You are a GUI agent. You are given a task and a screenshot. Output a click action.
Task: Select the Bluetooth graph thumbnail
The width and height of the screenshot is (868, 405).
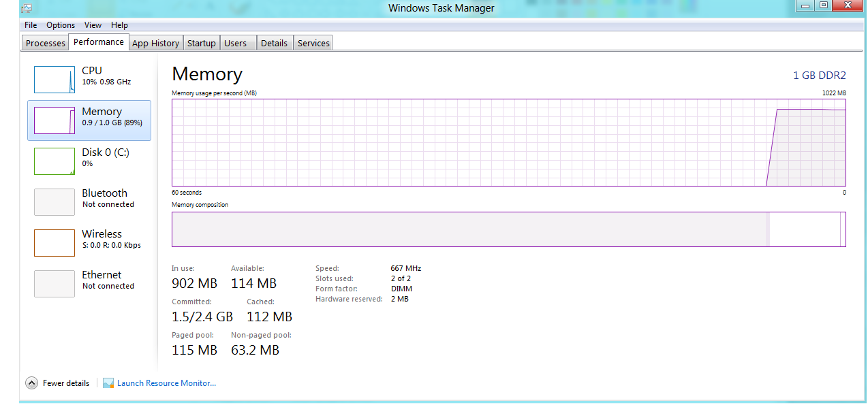point(55,202)
